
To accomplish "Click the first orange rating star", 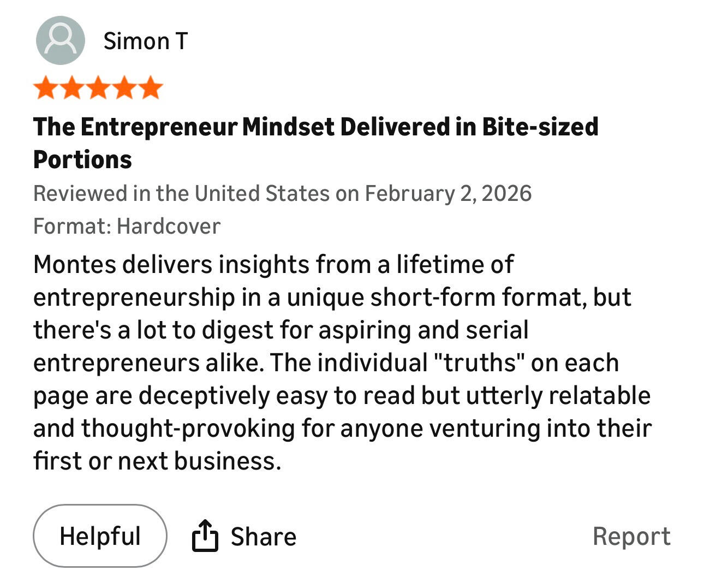I will 46,88.
